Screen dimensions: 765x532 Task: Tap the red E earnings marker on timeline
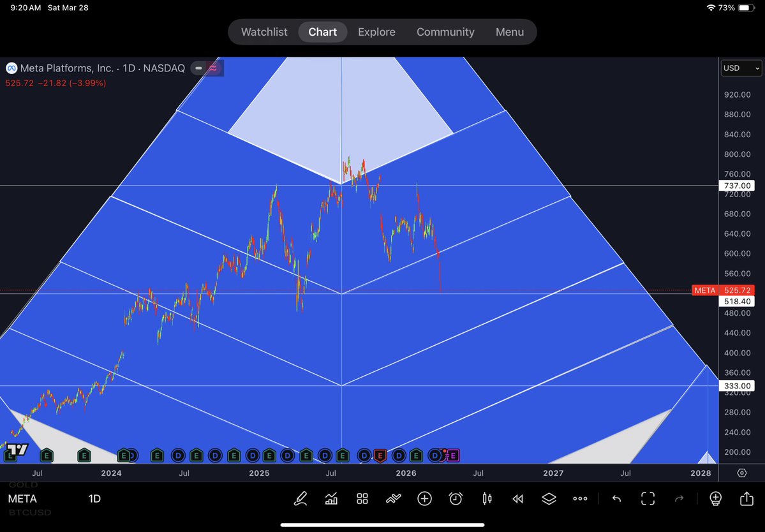point(380,455)
